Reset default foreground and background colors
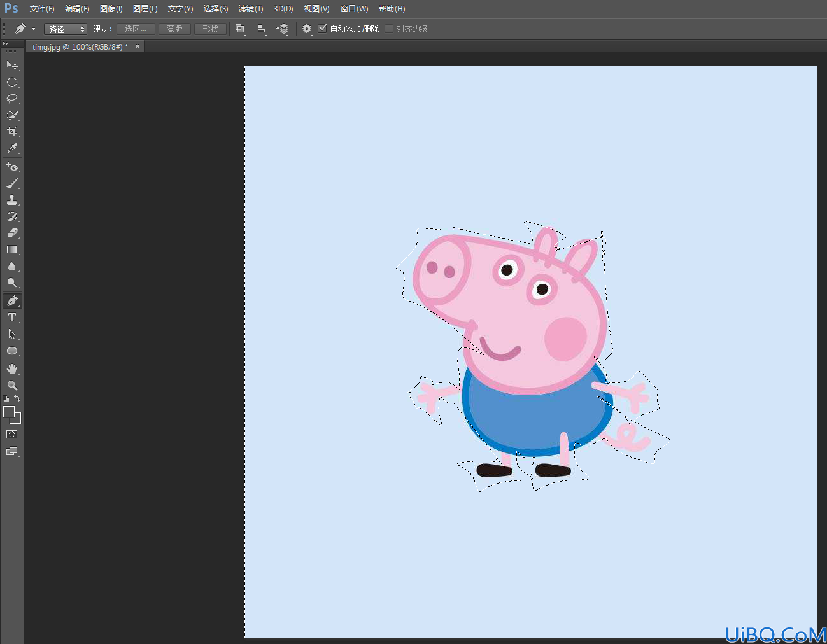This screenshot has width=827, height=644. [6, 399]
